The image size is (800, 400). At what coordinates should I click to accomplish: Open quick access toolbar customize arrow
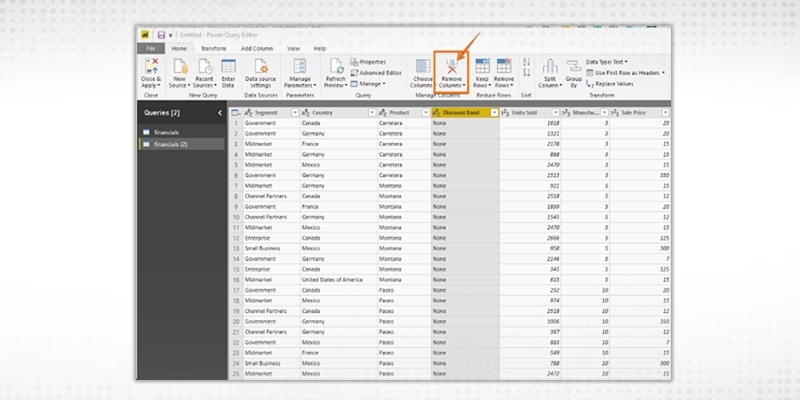[x=170, y=35]
